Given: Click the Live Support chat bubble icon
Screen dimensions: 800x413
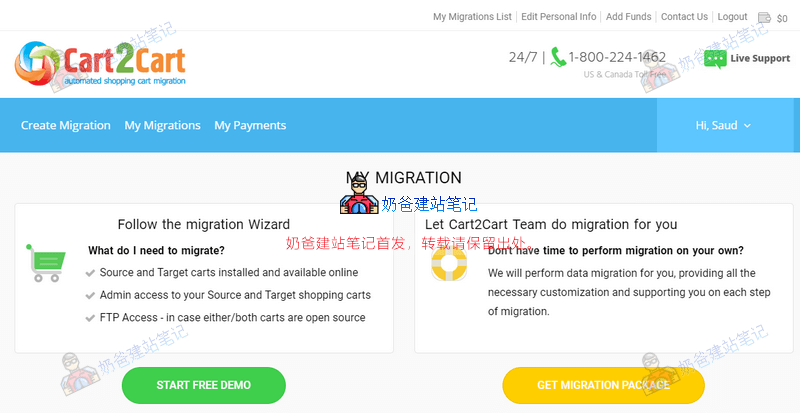Looking at the screenshot, I should (715, 59).
